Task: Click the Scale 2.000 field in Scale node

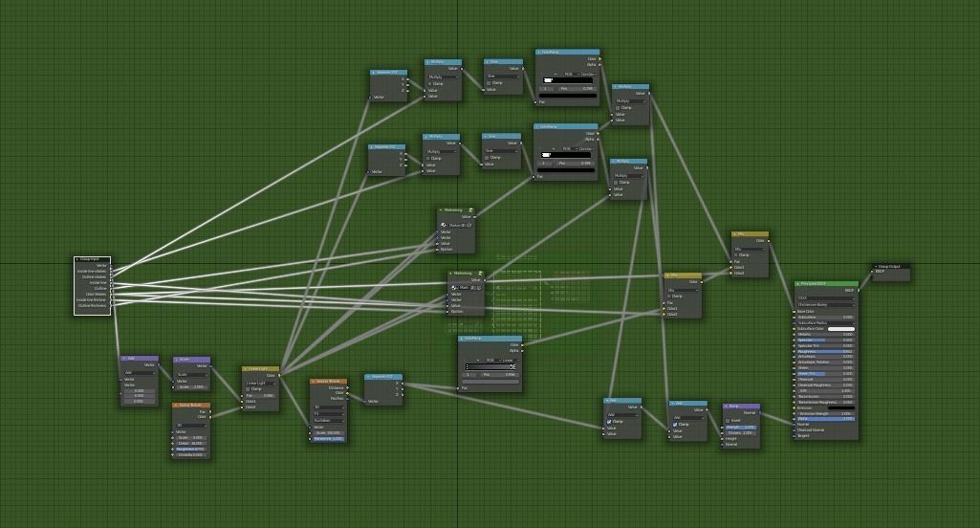Action: tap(192, 386)
